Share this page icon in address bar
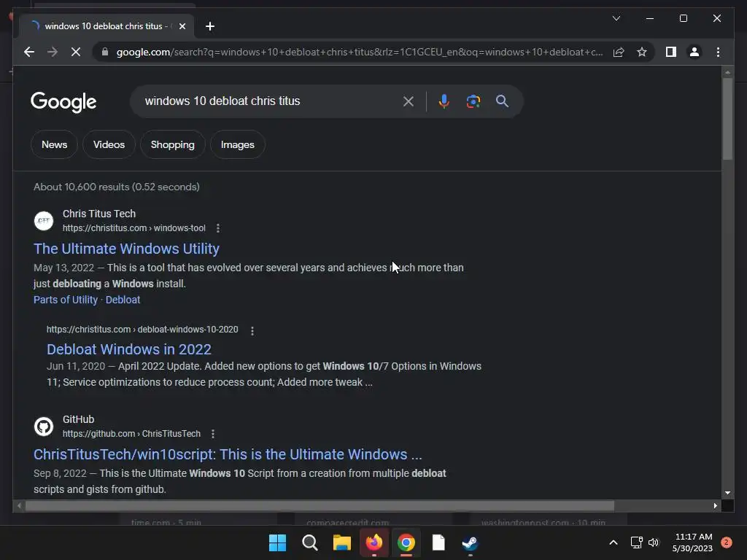The height and width of the screenshot is (560, 747). [x=619, y=52]
